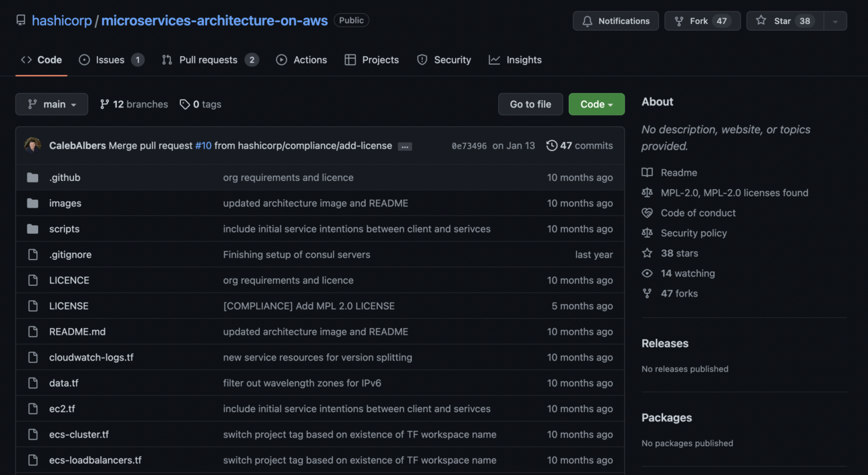Expand the commit message ellipsis

[405, 146]
